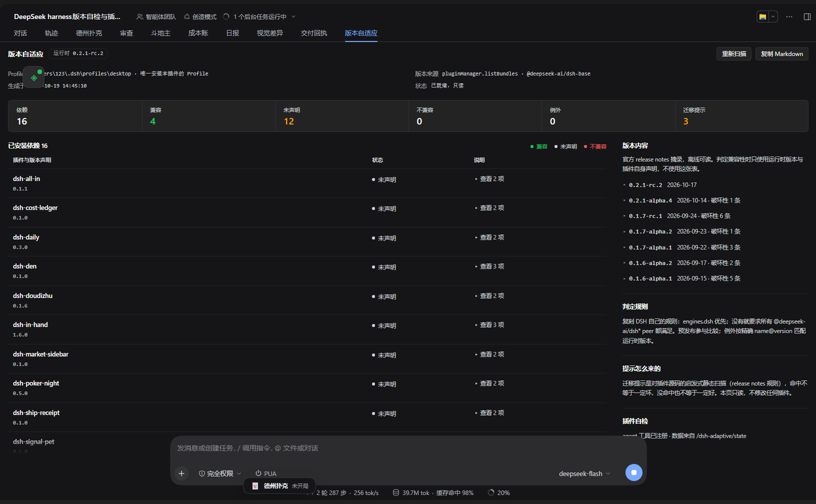Toggle the 兼容 legend filter

(539, 146)
